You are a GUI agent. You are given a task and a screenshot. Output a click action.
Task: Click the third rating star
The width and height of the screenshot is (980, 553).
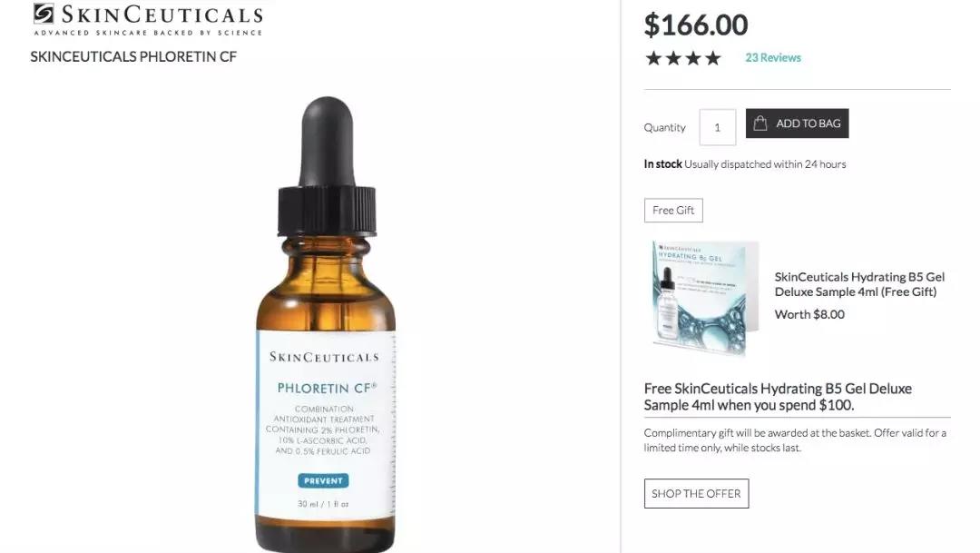click(693, 58)
